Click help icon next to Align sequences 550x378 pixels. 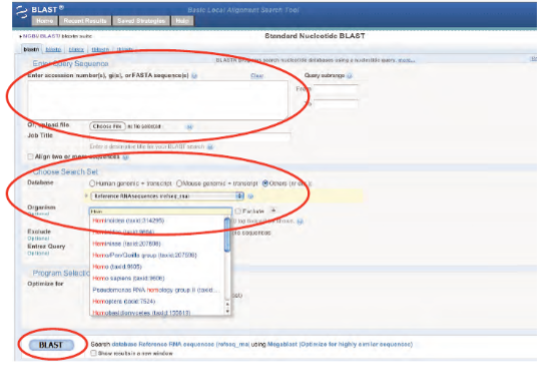point(126,157)
